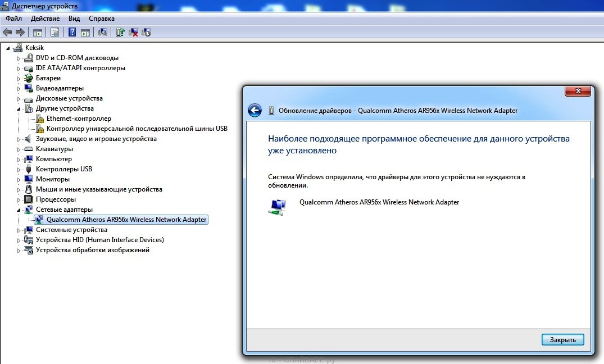Expand DVD и CD-ROM дисководы

(x=19, y=58)
